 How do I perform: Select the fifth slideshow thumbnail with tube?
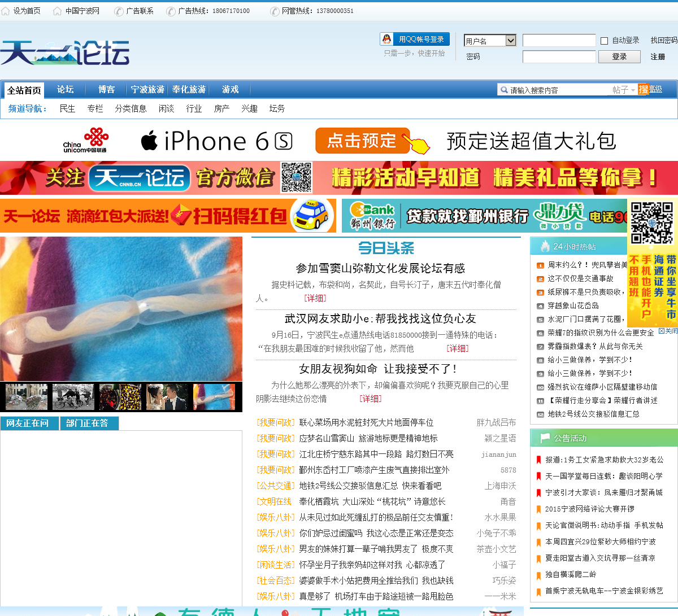coord(214,397)
